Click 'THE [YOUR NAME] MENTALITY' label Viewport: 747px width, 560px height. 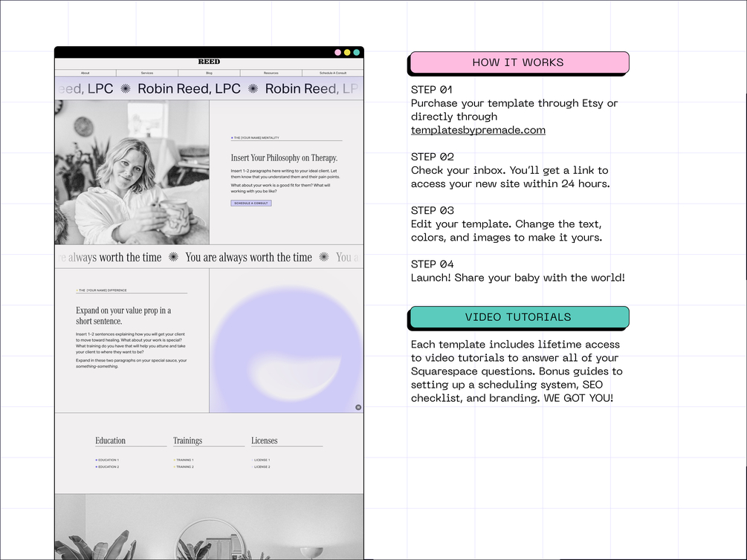(256, 137)
